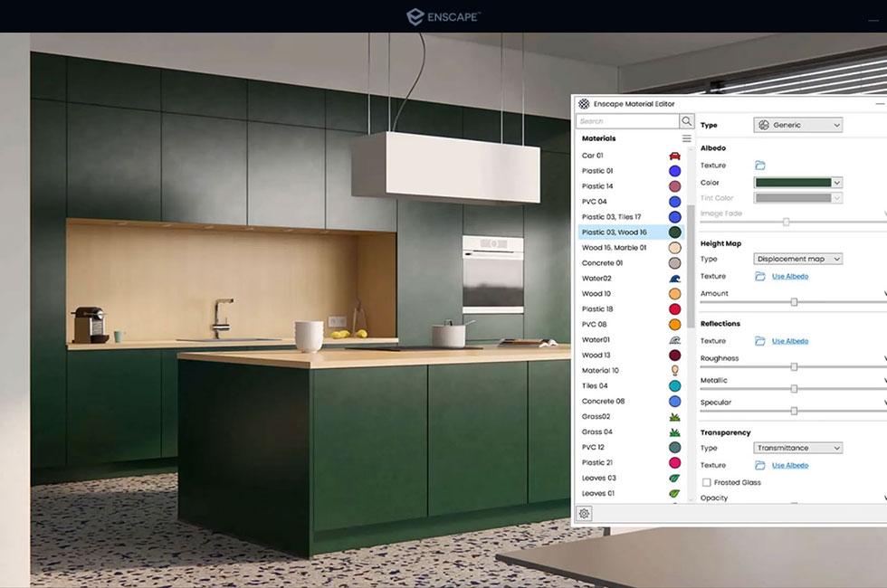Open Reflections texture folder icon

pyautogui.click(x=760, y=341)
